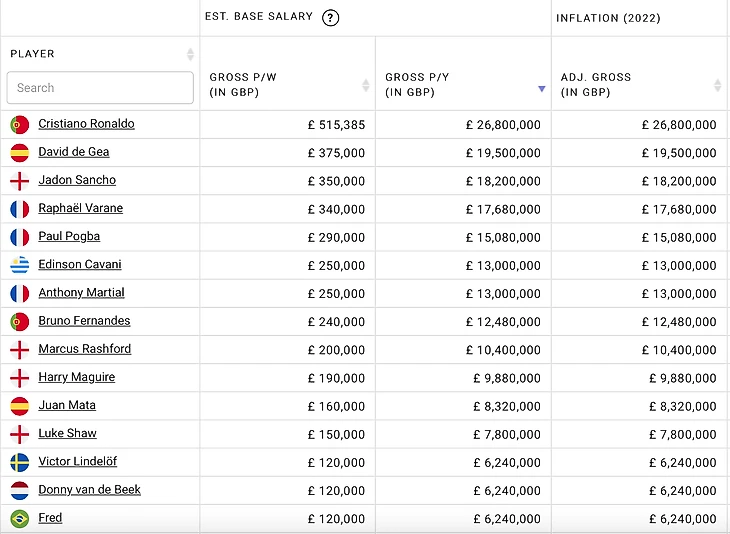Viewport: 730px width, 534px height.
Task: Sort by Player column arrows
Action: pyautogui.click(x=190, y=54)
